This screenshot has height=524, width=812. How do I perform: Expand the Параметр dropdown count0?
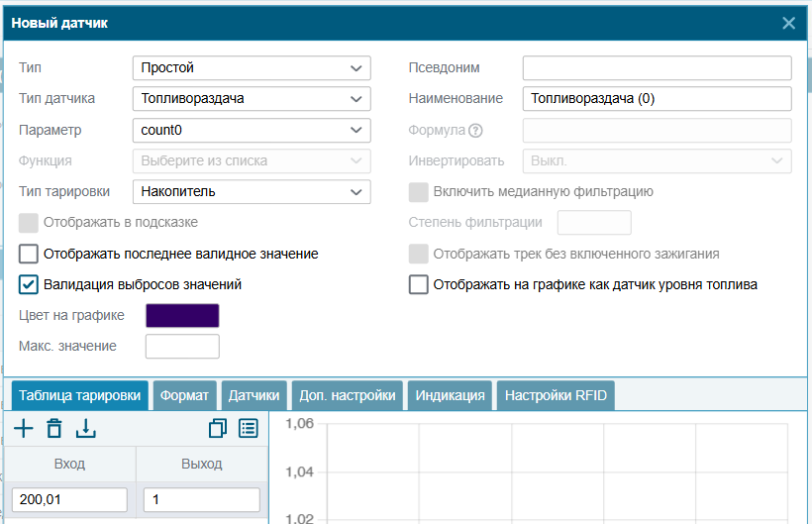[252, 131]
